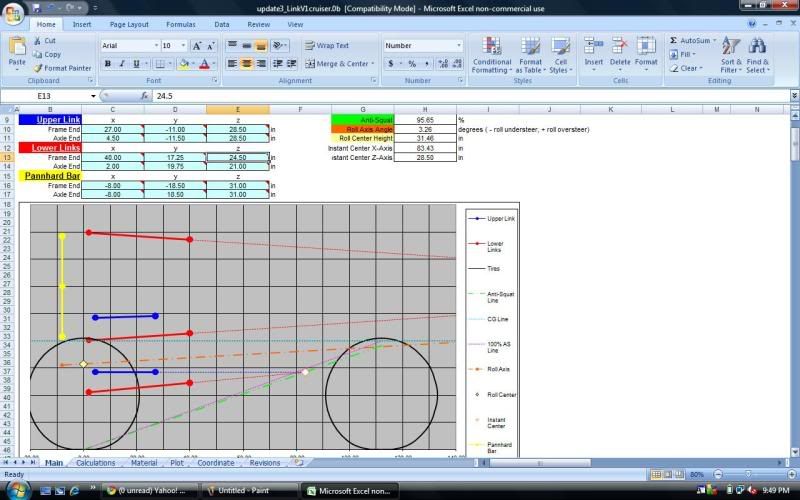Image resolution: width=800 pixels, height=500 pixels.
Task: Click the Format Painter icon
Action: coord(39,68)
